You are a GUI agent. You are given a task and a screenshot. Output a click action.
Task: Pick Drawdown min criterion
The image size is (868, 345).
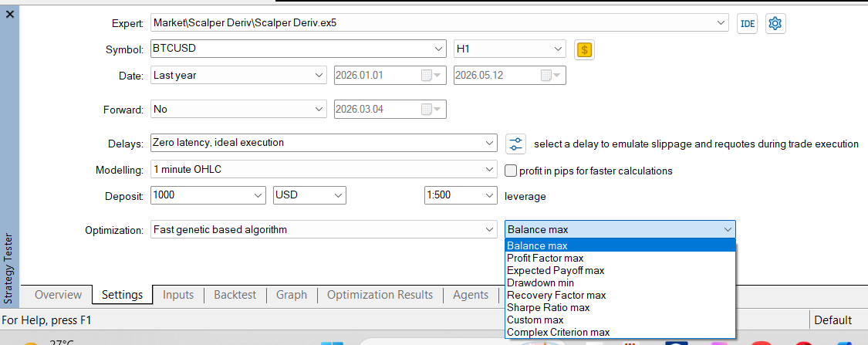tap(620, 282)
